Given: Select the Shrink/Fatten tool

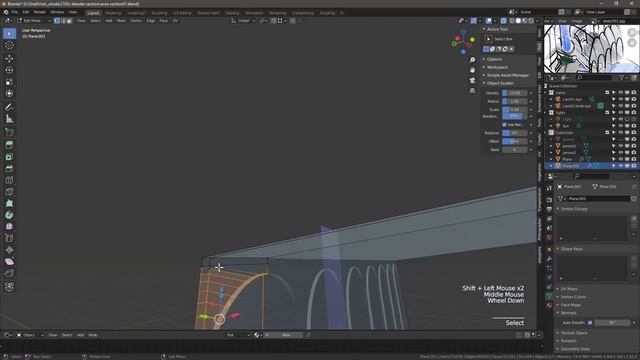Looking at the screenshot, I should (x=9, y=250).
